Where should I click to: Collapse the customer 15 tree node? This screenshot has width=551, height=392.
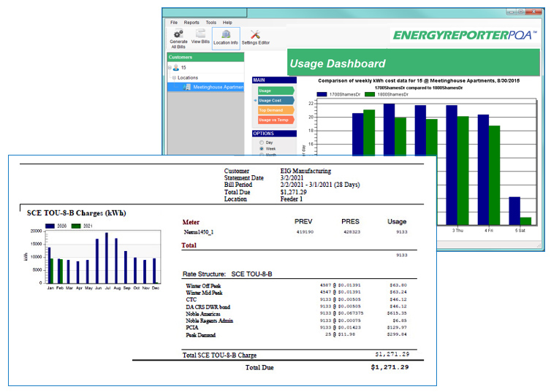pos(170,67)
